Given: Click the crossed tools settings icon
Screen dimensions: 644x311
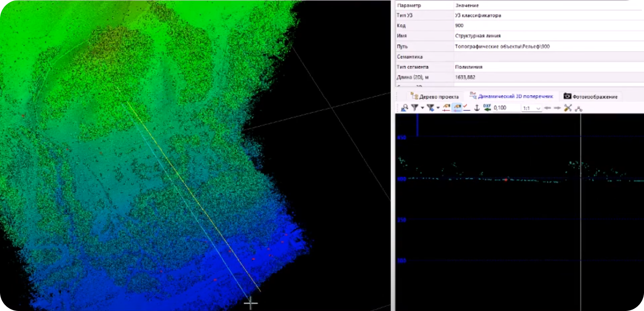Looking at the screenshot, I should tap(568, 108).
